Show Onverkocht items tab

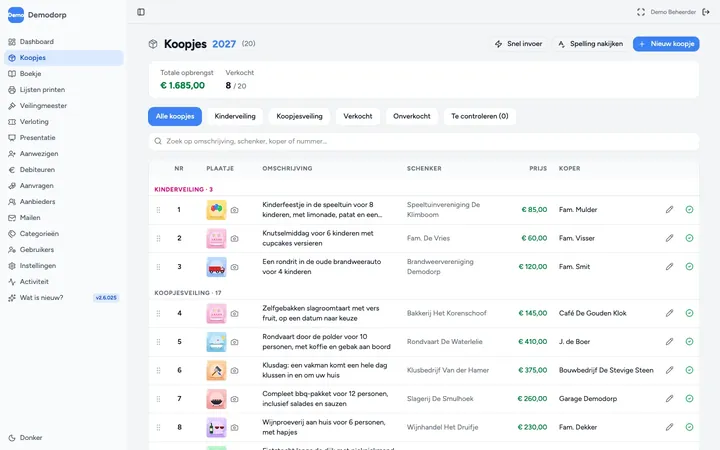(x=412, y=117)
